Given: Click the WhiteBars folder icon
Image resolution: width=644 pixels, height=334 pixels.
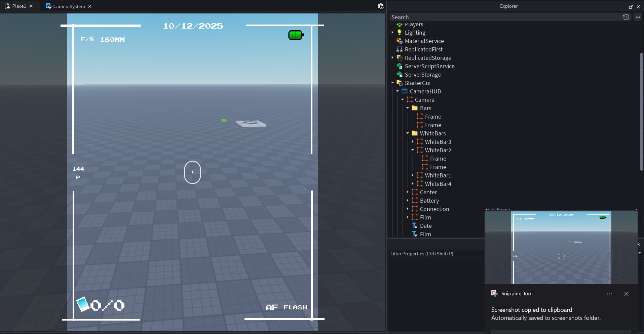Looking at the screenshot, I should click(415, 133).
